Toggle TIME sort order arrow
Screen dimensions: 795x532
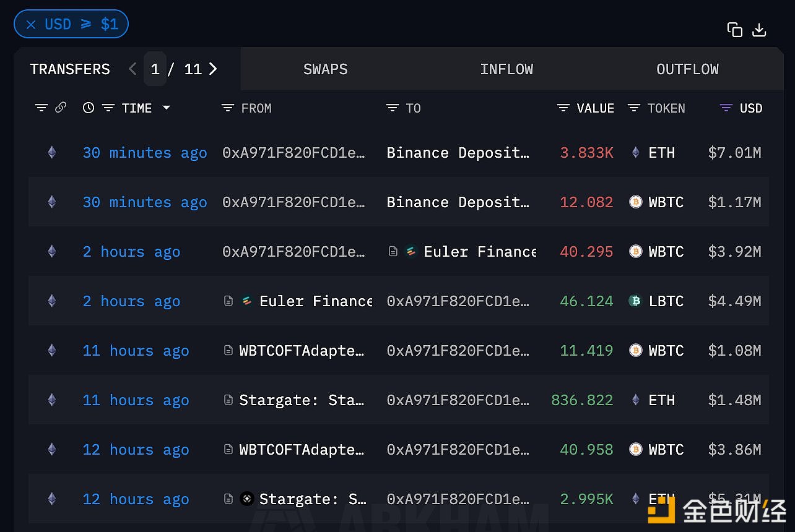point(166,108)
